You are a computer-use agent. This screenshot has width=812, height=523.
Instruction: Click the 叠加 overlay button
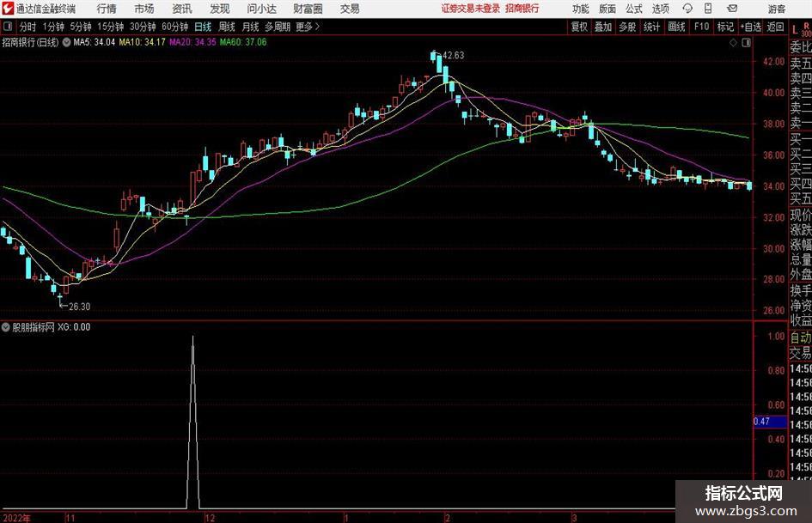pos(603,27)
